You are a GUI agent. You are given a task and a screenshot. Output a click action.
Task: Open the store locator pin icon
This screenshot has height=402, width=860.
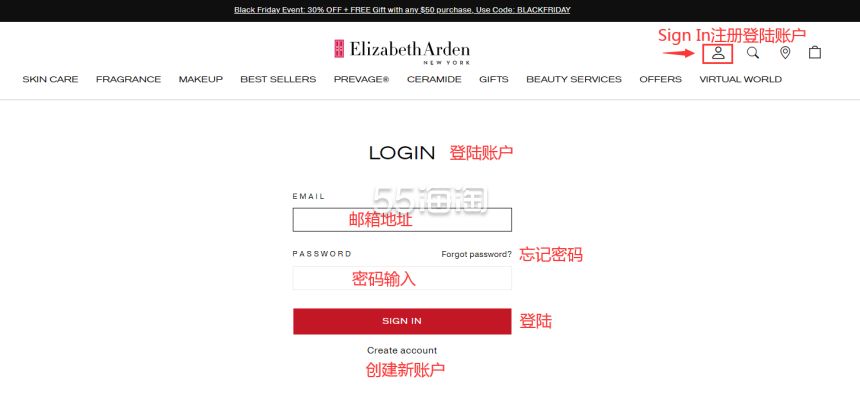[785, 53]
